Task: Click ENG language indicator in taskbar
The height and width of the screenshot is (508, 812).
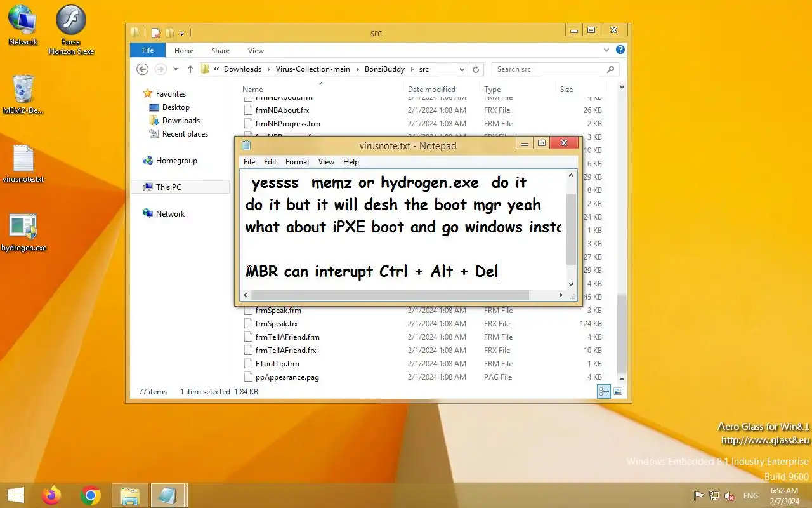Action: tap(750, 496)
